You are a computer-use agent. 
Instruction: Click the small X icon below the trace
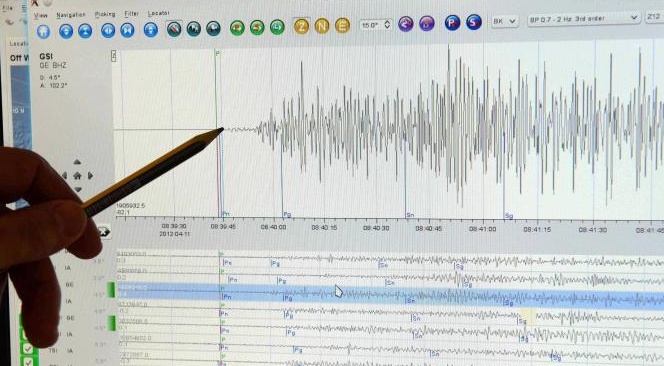[103, 232]
